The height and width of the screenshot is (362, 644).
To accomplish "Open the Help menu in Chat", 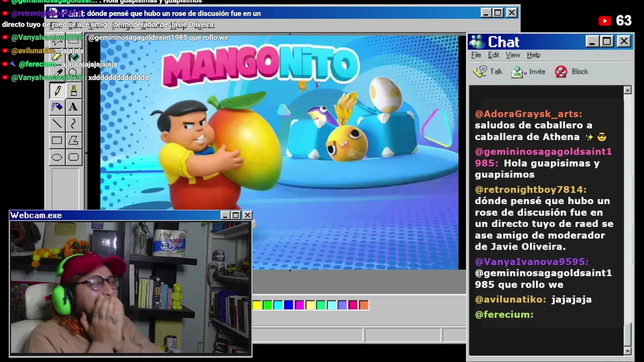I will point(533,55).
